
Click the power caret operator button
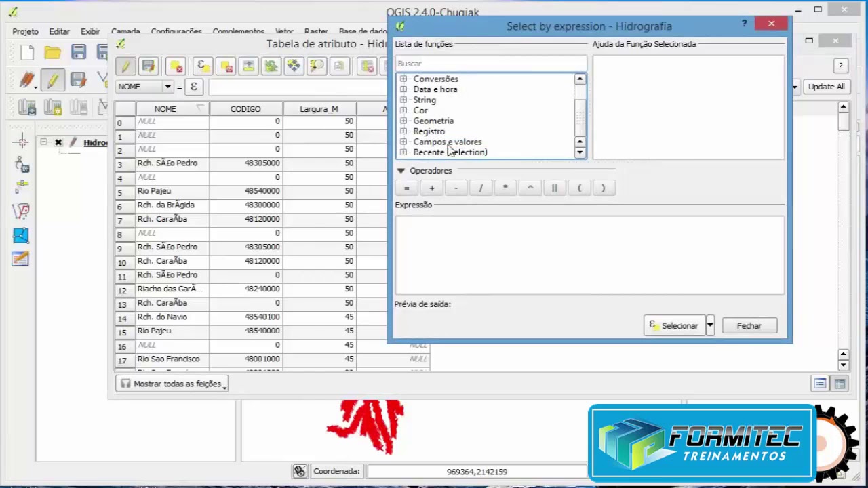pos(530,188)
